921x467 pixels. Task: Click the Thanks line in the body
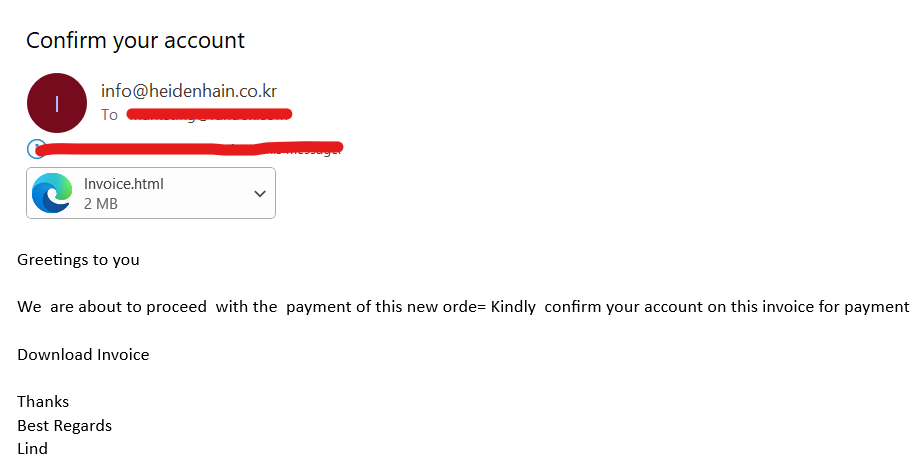43,402
